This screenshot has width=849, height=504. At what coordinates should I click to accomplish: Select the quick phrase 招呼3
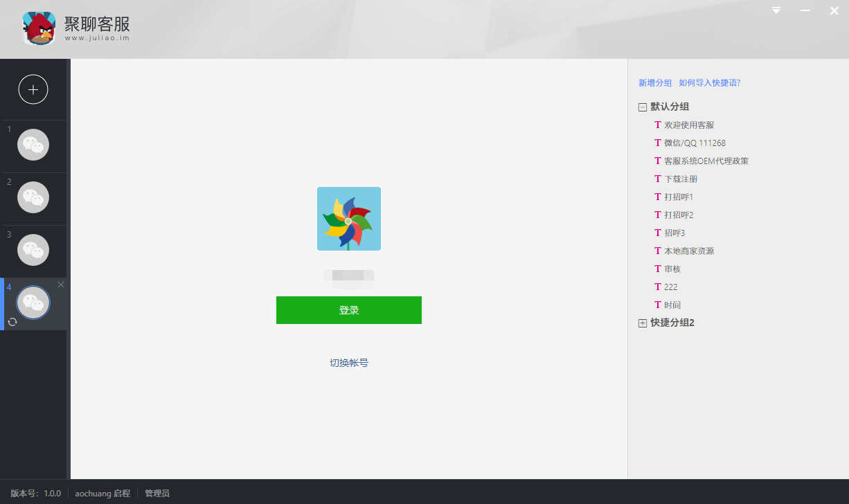point(674,233)
